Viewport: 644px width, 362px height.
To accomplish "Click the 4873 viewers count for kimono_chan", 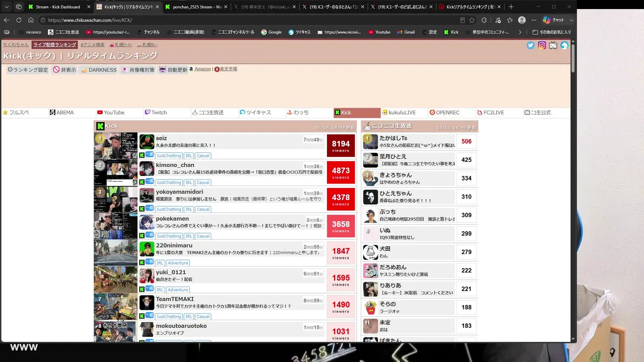I will (x=341, y=172).
